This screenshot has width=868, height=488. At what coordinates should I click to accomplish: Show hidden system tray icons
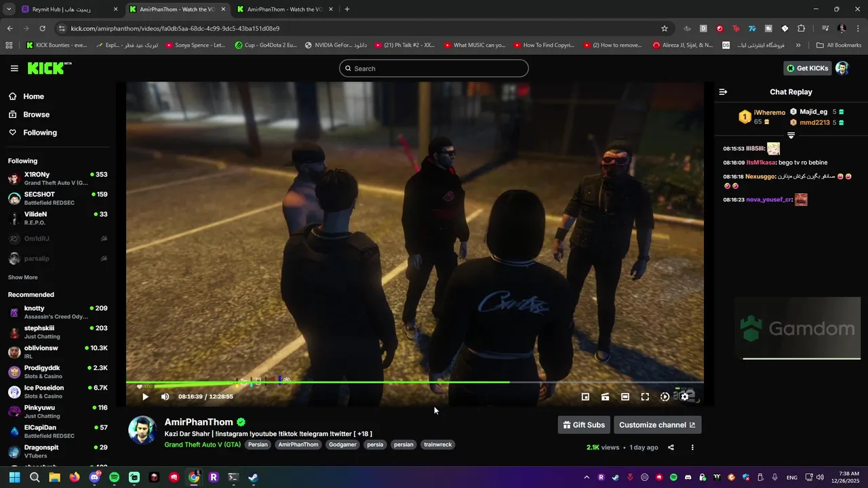pos(587,477)
